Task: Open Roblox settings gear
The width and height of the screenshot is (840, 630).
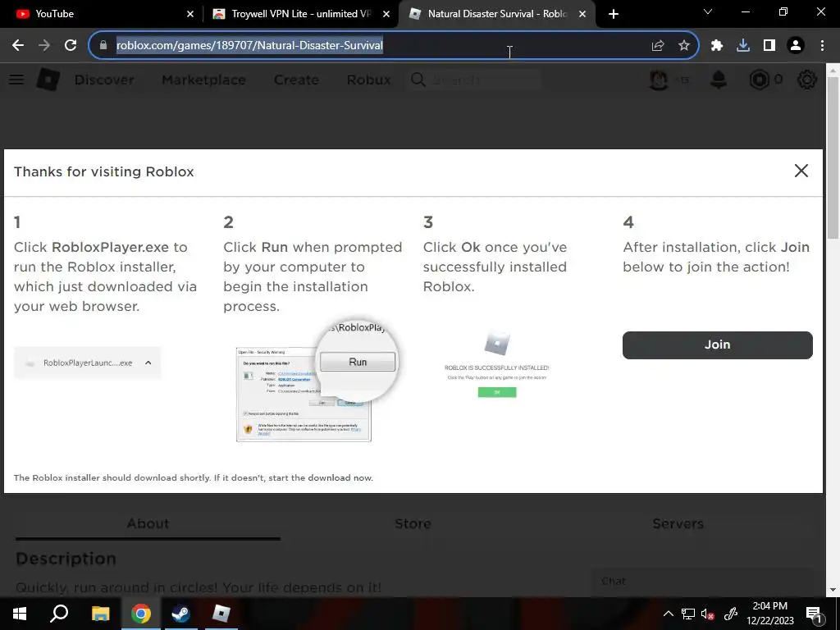Action: [807, 80]
